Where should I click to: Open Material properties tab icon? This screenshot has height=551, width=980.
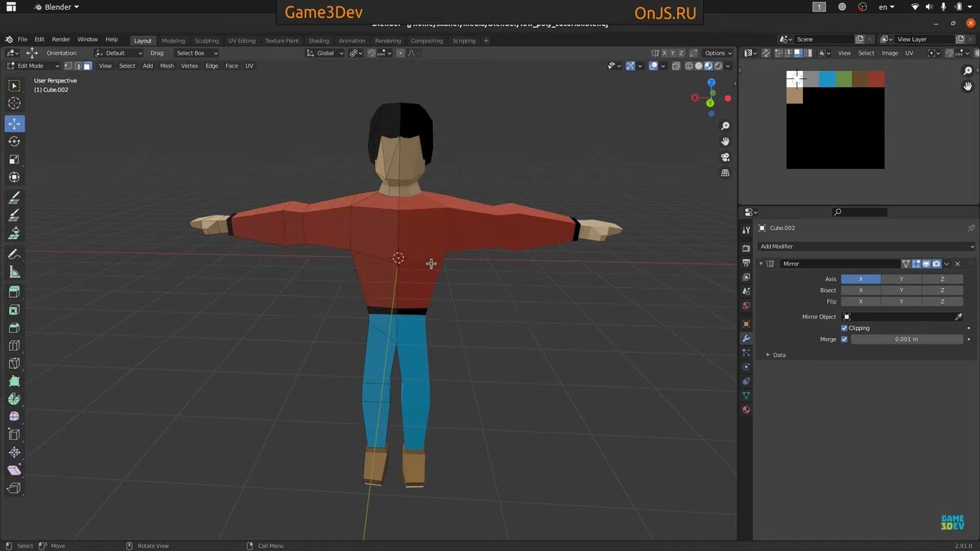point(746,410)
